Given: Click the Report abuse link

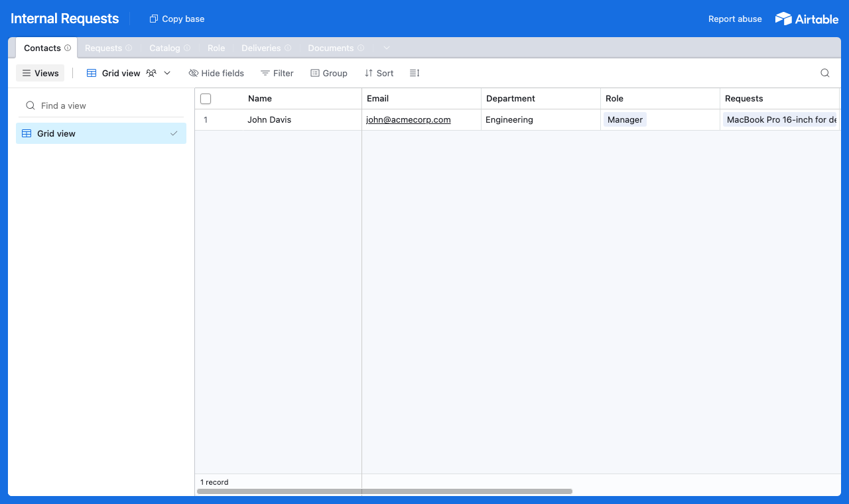Looking at the screenshot, I should (x=735, y=19).
